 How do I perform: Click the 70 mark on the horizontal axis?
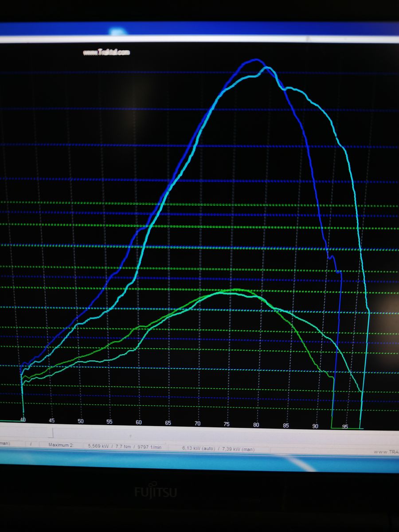click(x=197, y=424)
